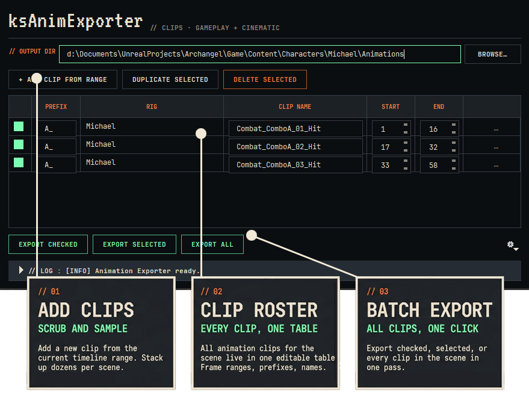Click end frame value 58
529x420 pixels.
433,165
